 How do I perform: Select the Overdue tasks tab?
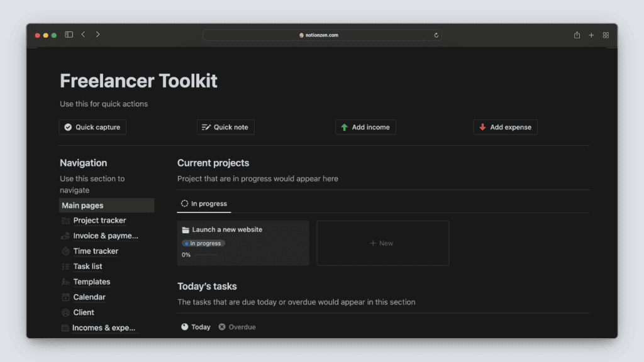(237, 327)
